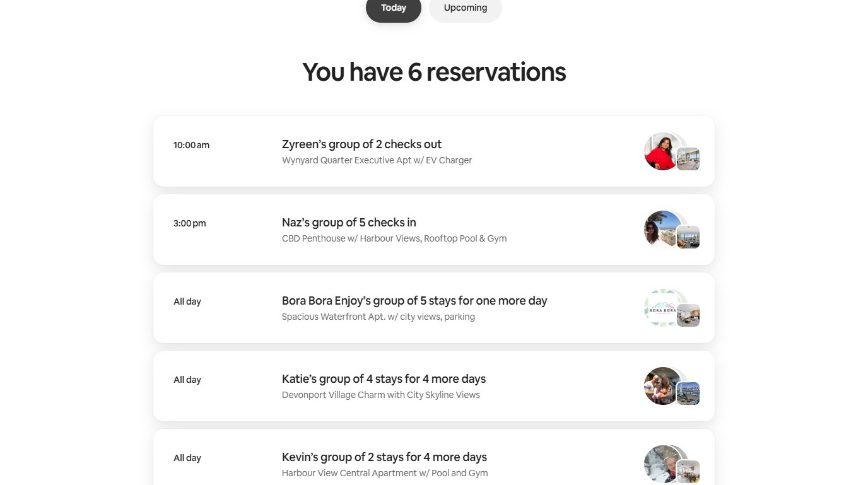This screenshot has width=868, height=485.
Task: Open the Devonport Village Charm listing thumbnail
Action: 688,394
